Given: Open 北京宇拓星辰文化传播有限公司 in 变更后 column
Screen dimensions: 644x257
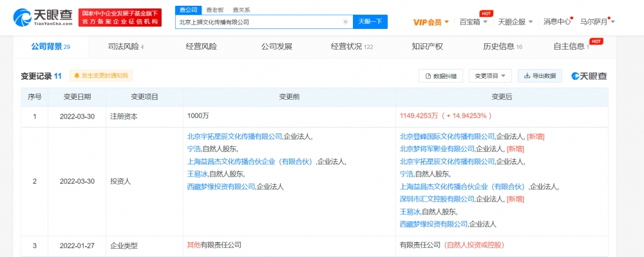Looking at the screenshot, I should 448,161.
